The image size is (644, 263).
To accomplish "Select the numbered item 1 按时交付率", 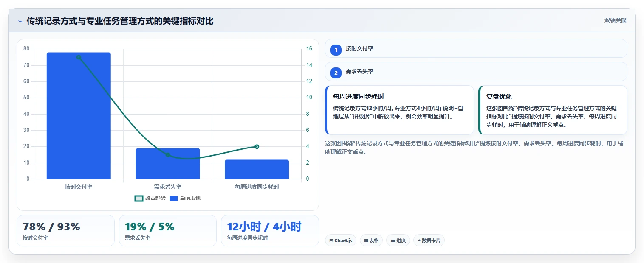I will [x=476, y=48].
